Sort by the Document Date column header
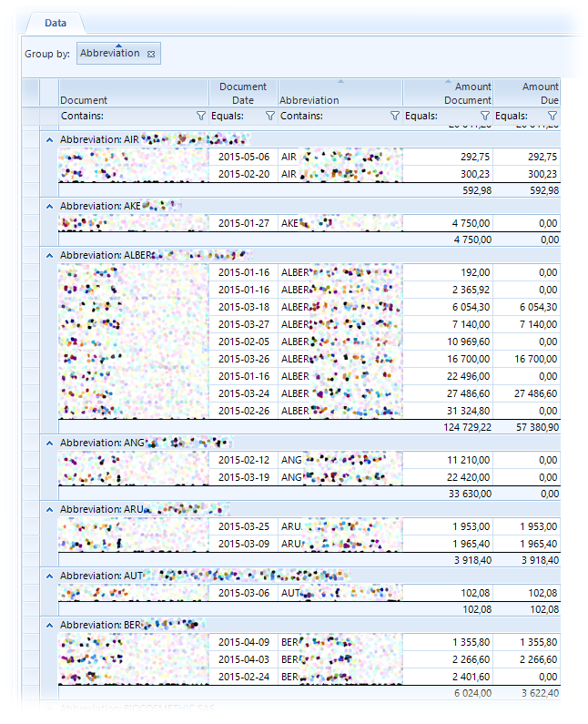Image resolution: width=588 pixels, height=724 pixels. (x=243, y=93)
